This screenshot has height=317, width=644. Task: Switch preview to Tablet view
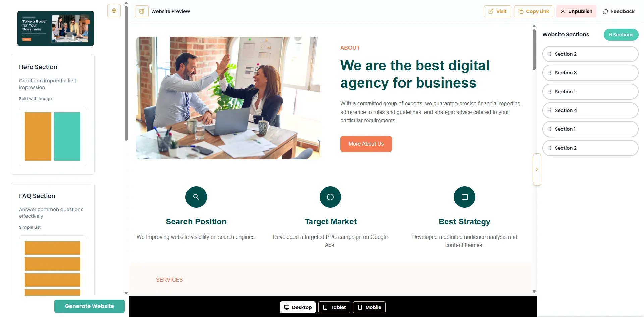click(x=334, y=307)
